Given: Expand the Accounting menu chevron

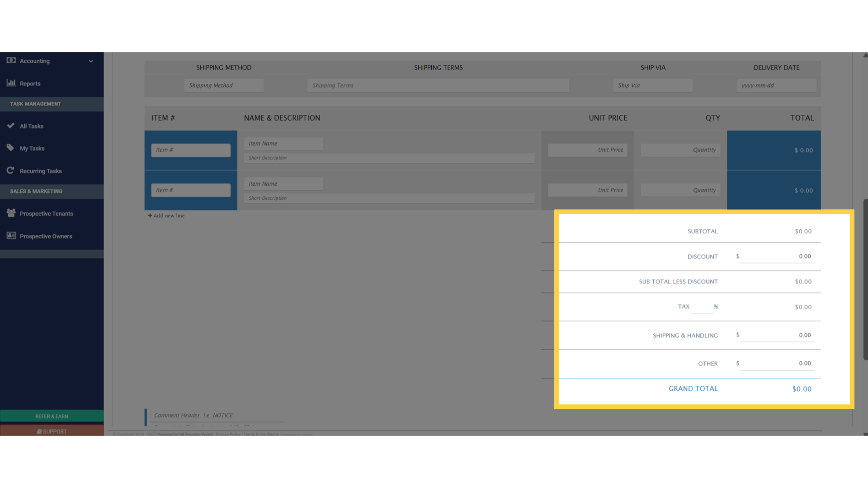Looking at the screenshot, I should coord(91,61).
